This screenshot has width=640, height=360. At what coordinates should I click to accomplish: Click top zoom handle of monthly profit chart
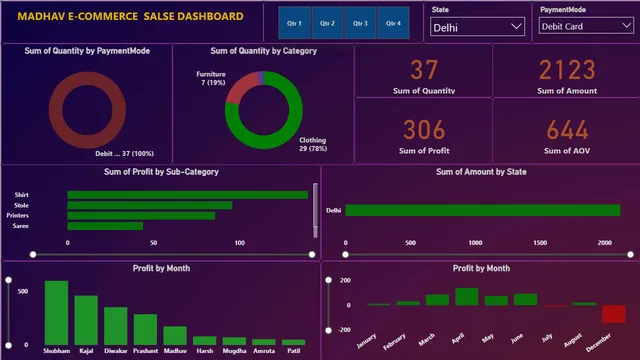[329, 280]
